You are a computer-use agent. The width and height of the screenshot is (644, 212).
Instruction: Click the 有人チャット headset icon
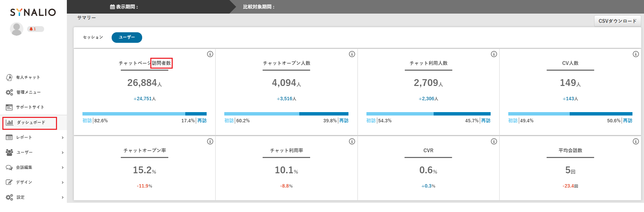(x=9, y=77)
